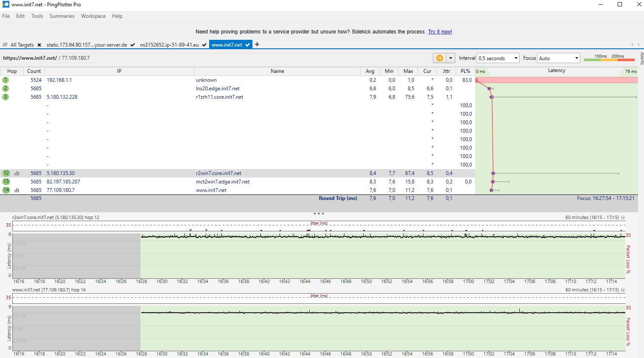644x358 pixels.
Task: Click the Try it now! link
Action: pyautogui.click(x=440, y=32)
